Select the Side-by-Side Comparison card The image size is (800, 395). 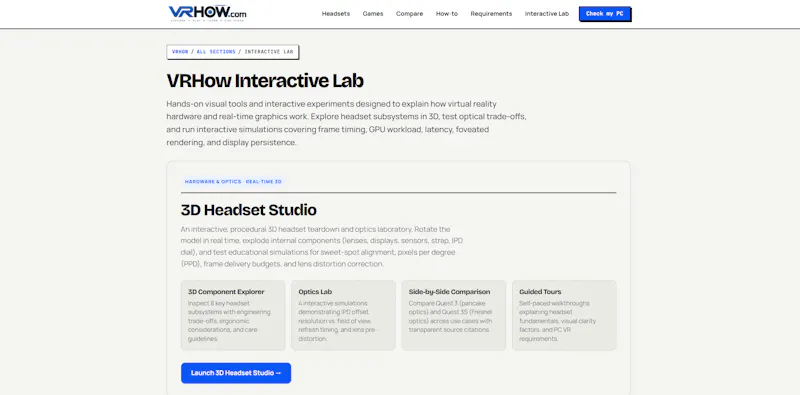454,315
